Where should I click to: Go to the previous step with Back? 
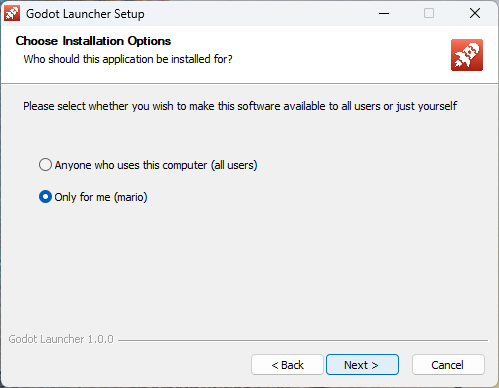(x=287, y=365)
